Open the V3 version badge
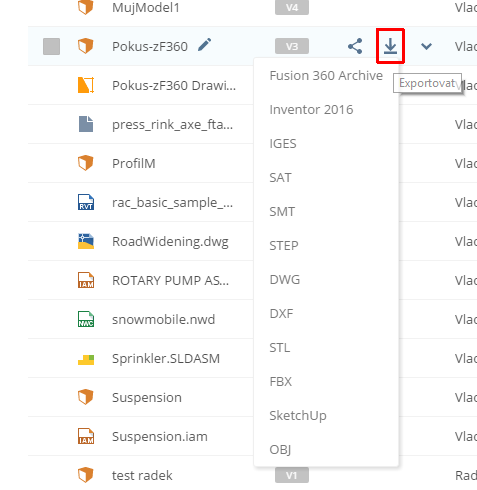Screen dimensions: 477x490 (x=292, y=46)
